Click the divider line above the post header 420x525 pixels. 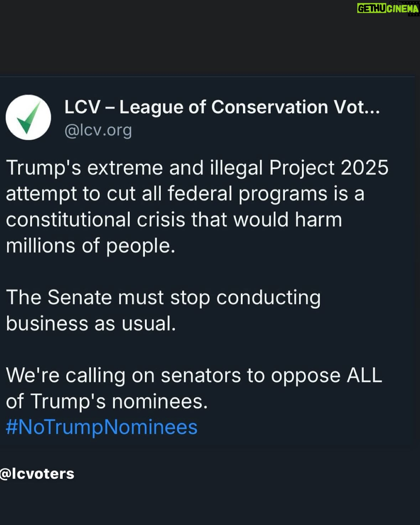[x=207, y=77]
